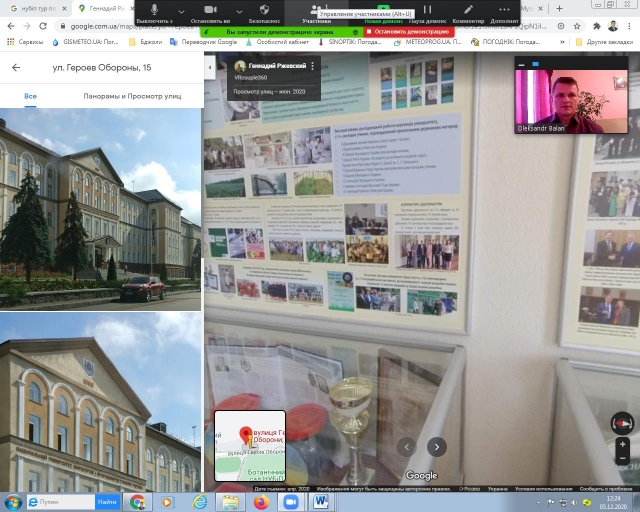Open the upper university building photo
The image size is (640, 512).
click(x=100, y=209)
